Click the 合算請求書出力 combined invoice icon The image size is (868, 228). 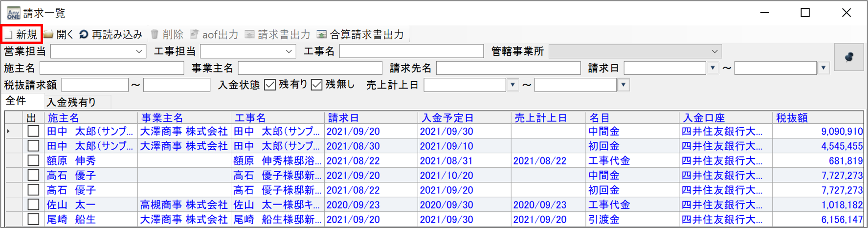321,34
